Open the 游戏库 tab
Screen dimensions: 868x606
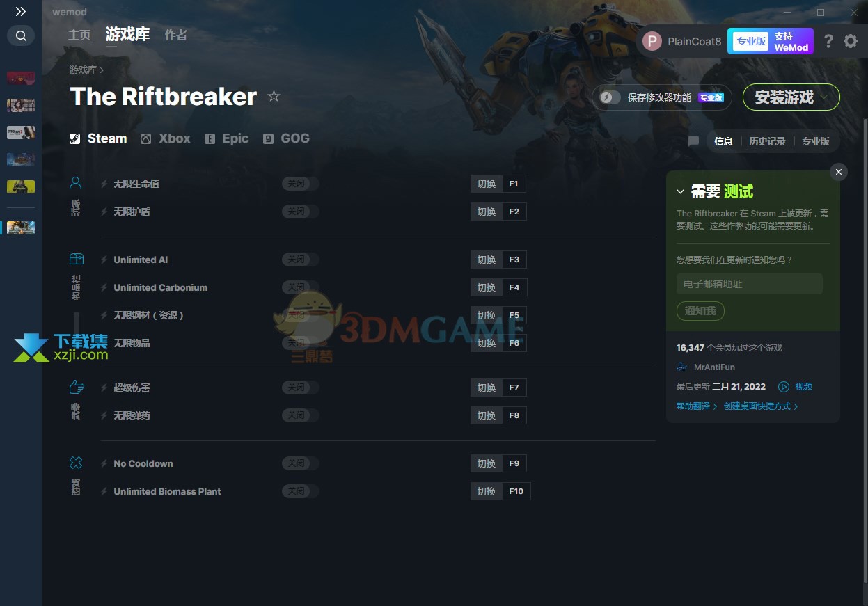(127, 34)
